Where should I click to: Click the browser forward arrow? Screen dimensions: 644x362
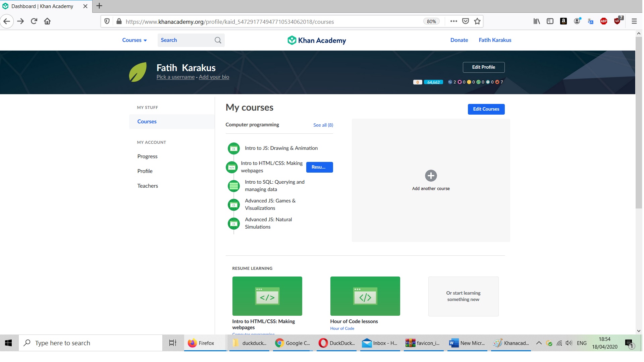click(20, 21)
